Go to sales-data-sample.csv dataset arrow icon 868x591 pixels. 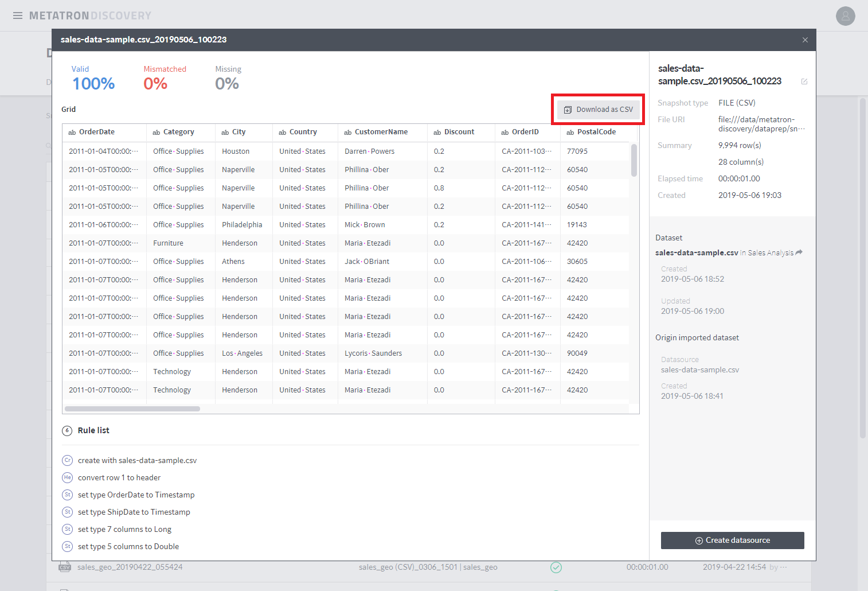click(799, 252)
